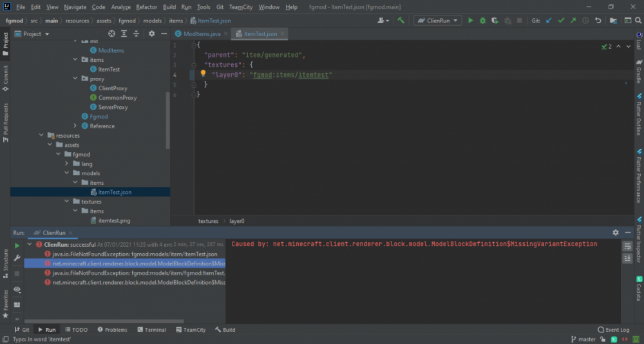Screen dimensions: 644x344
Task: Click the project tree vertical scrollbar
Action: pyautogui.click(x=167, y=120)
